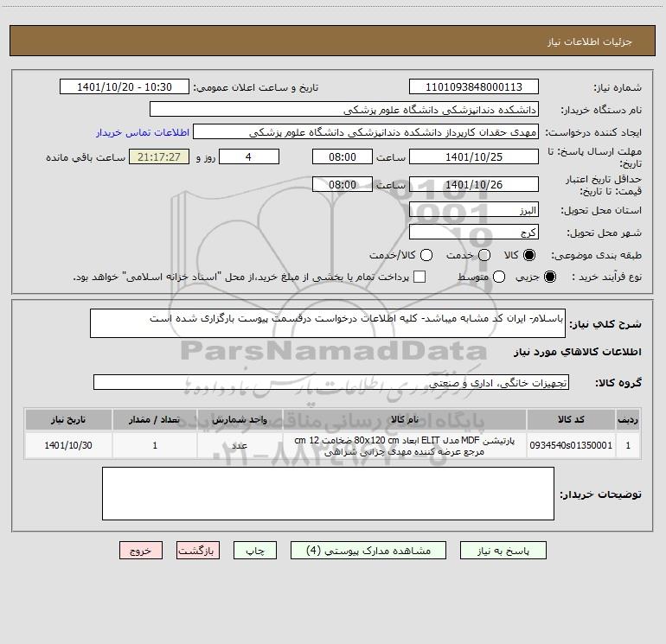Click the عدد unit cell
The width and height of the screenshot is (666, 644).
(x=240, y=445)
